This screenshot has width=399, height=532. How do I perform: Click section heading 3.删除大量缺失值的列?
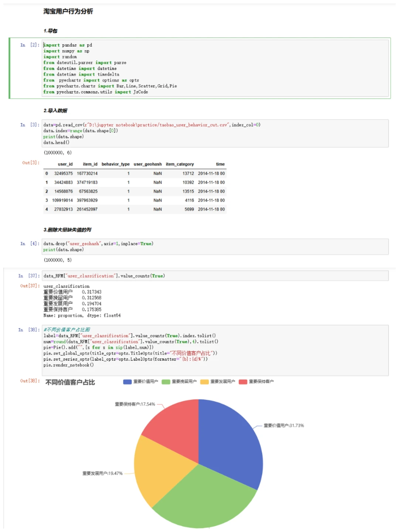click(x=67, y=230)
